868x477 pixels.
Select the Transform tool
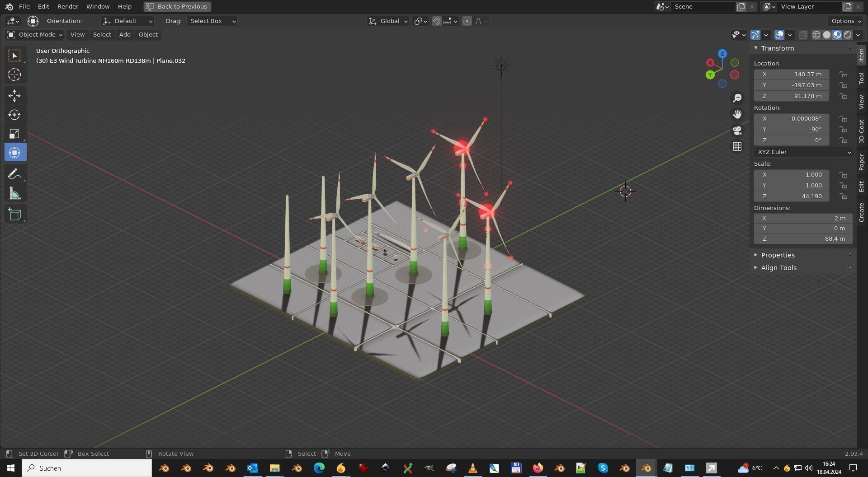(14, 153)
